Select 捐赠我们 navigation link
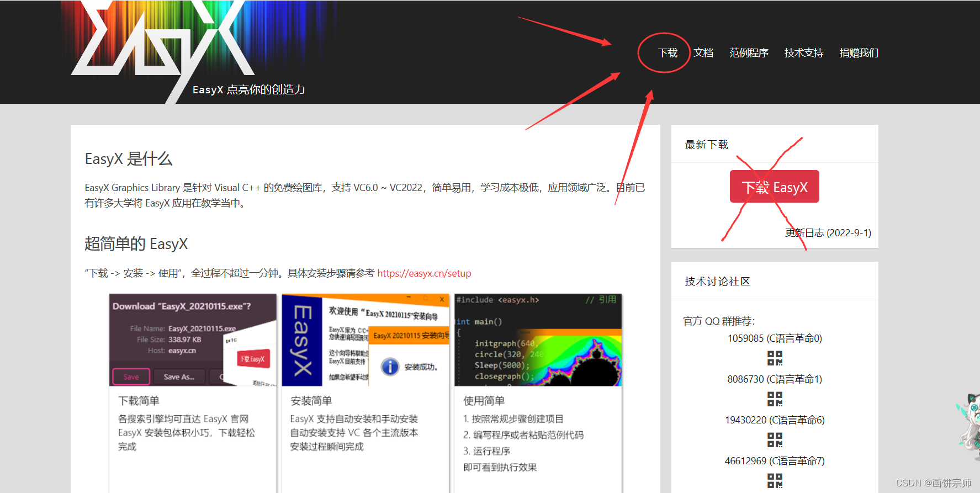The image size is (980, 493). click(x=859, y=53)
